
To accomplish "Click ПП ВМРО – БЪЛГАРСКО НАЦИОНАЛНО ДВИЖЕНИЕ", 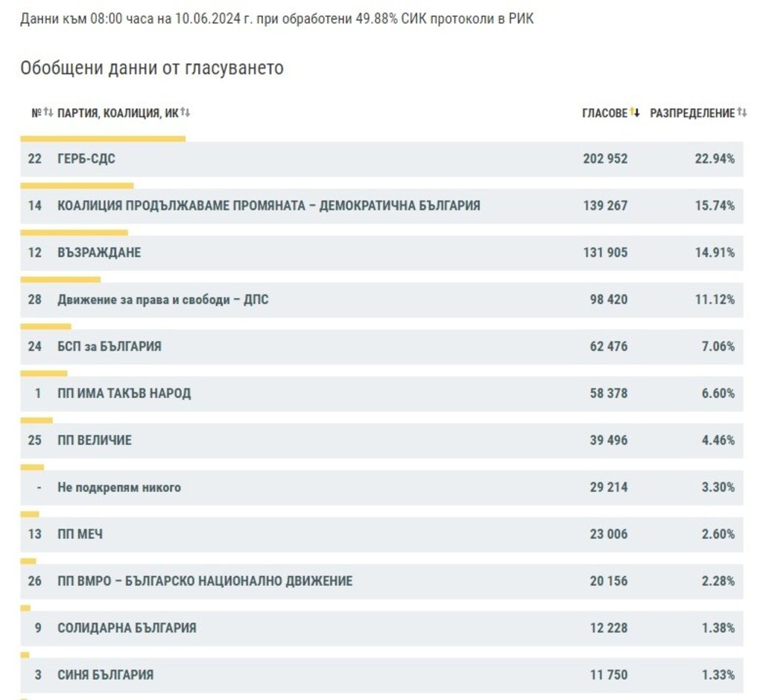I will tap(205, 581).
